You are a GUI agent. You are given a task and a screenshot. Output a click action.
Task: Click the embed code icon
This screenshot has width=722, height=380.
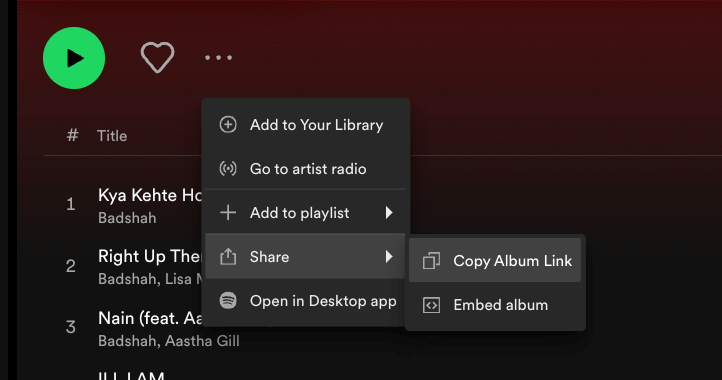tap(431, 305)
